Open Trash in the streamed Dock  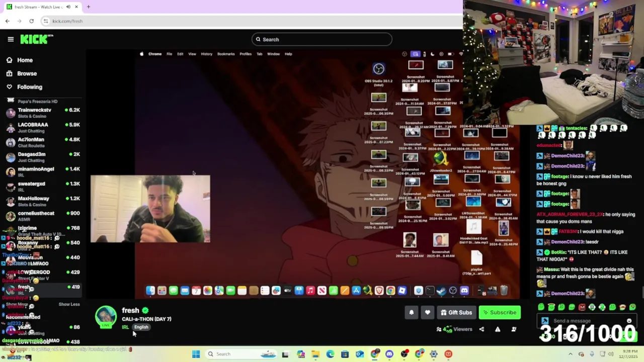tap(504, 291)
